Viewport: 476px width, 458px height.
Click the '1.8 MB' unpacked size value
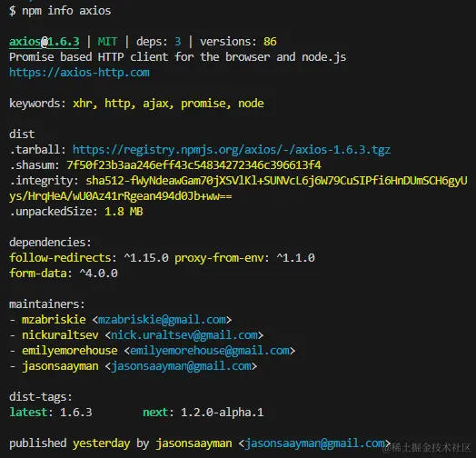click(124, 212)
